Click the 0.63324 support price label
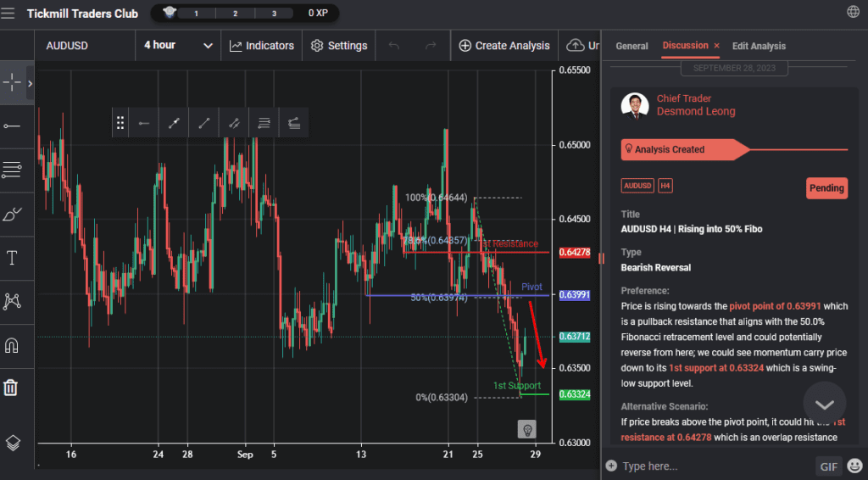This screenshot has width=868, height=480. click(x=575, y=394)
